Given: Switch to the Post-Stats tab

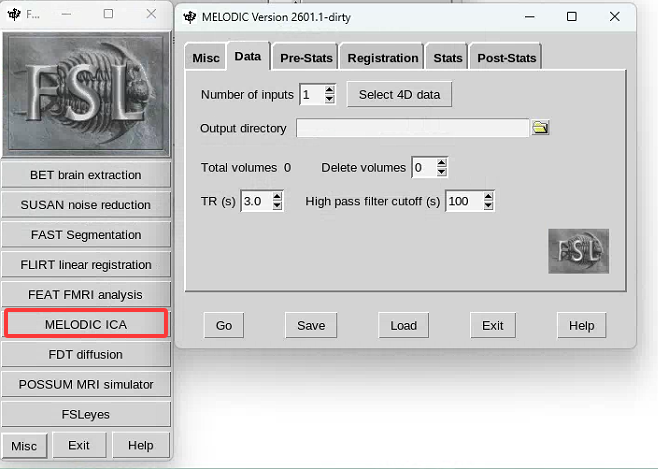Looking at the screenshot, I should (506, 57).
